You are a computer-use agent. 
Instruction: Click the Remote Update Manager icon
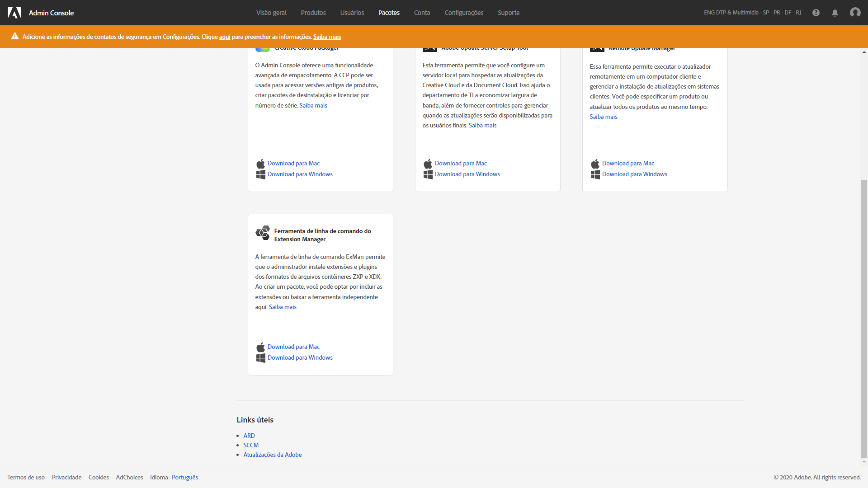[x=597, y=47]
